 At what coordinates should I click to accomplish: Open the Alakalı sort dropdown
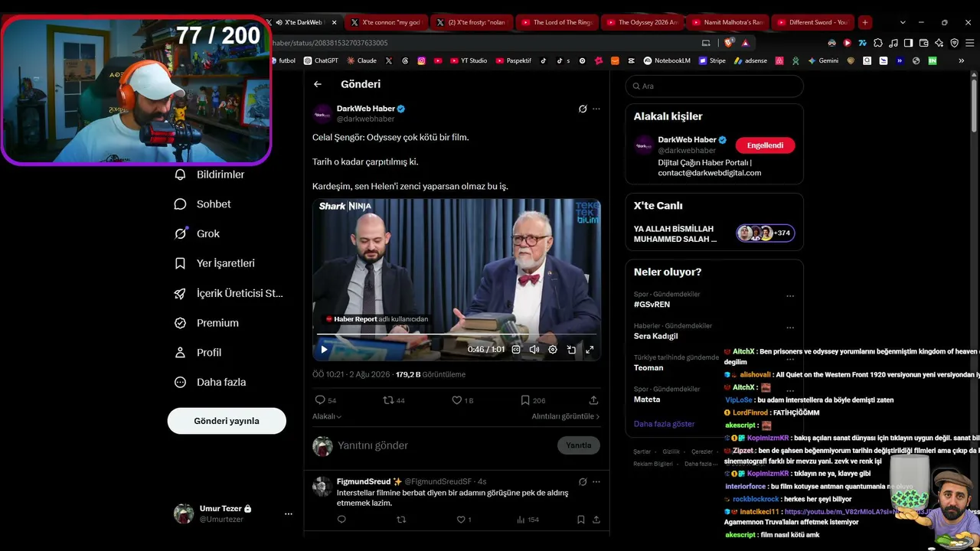point(327,416)
